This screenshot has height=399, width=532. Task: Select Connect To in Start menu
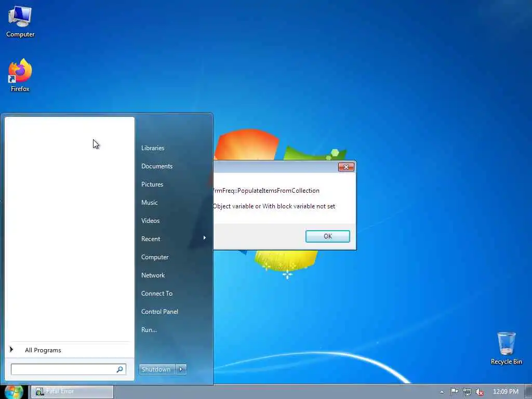click(x=157, y=294)
